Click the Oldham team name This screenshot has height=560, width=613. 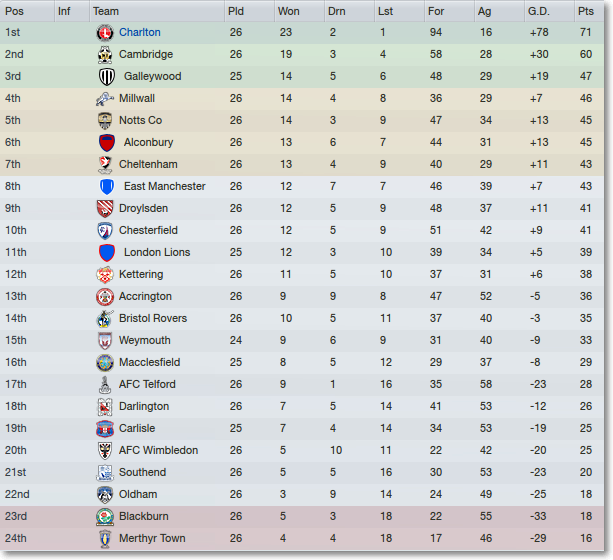138,494
